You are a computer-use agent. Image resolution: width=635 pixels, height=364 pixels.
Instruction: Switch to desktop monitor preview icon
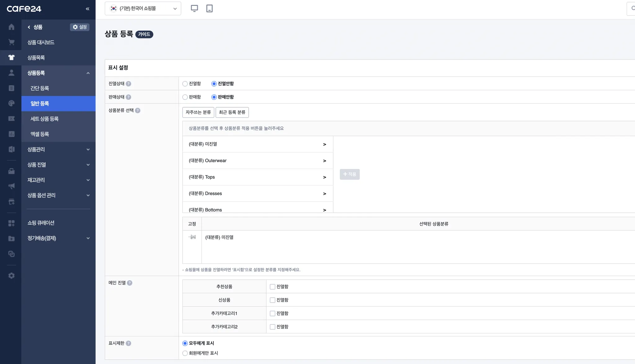coord(194,8)
